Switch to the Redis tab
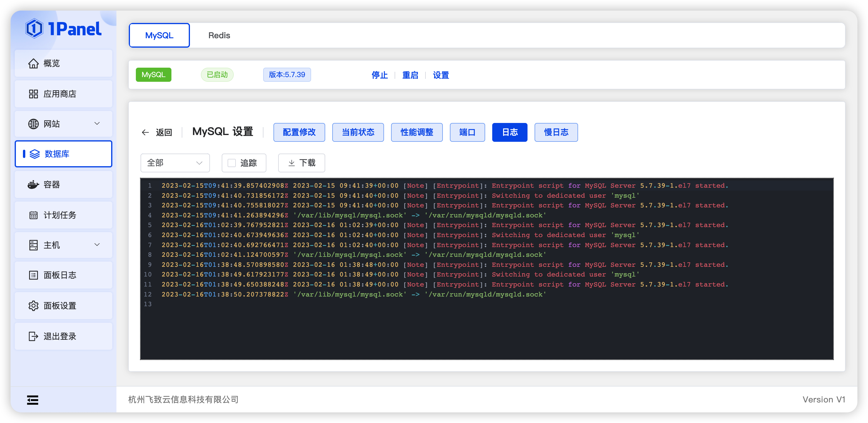This screenshot has width=868, height=423. point(219,35)
